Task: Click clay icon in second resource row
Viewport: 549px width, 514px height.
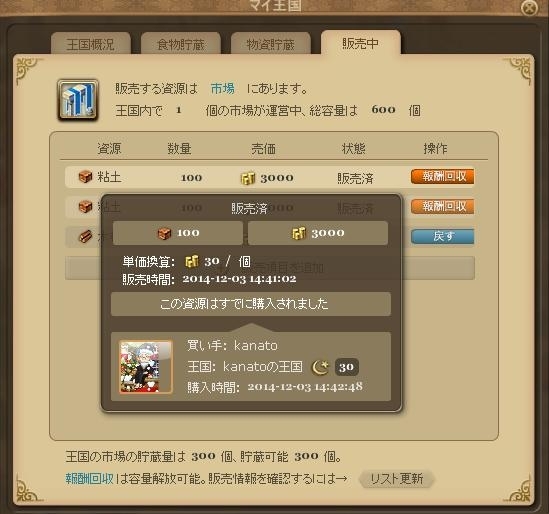Action: (85, 207)
